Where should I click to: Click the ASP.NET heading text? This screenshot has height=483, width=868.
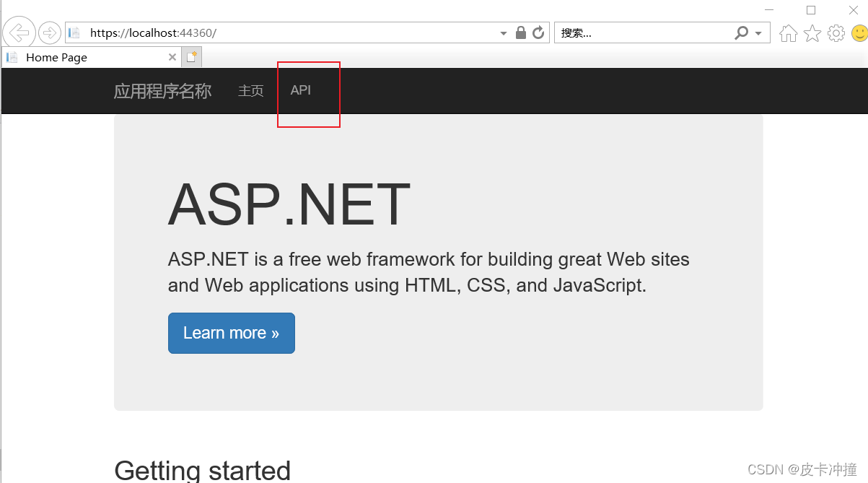289,204
